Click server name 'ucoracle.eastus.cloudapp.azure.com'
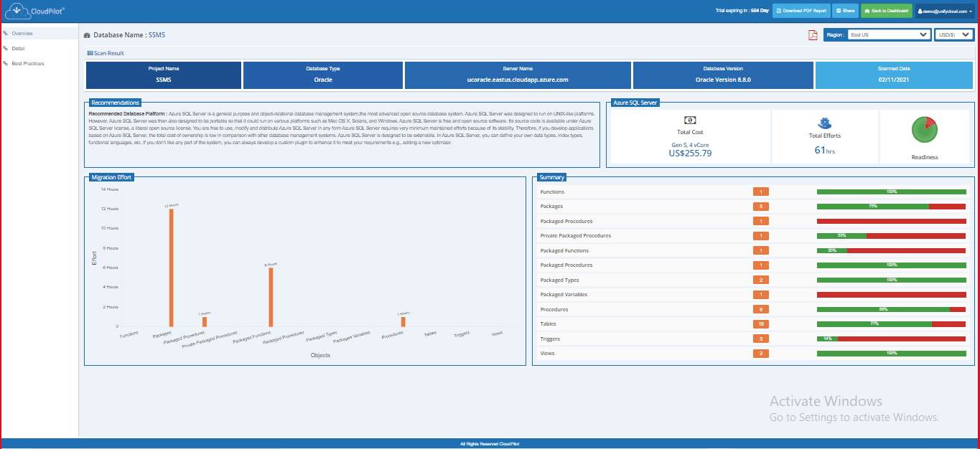Viewport: 980px width, 449px height. (x=518, y=80)
